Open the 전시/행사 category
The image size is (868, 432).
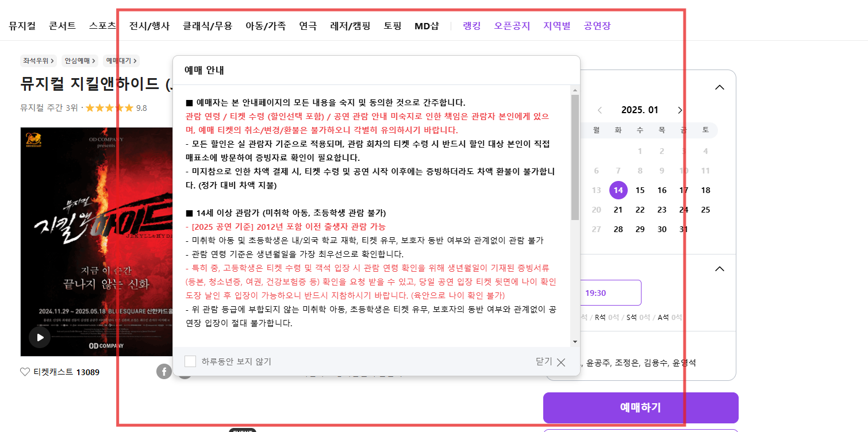pyautogui.click(x=149, y=26)
